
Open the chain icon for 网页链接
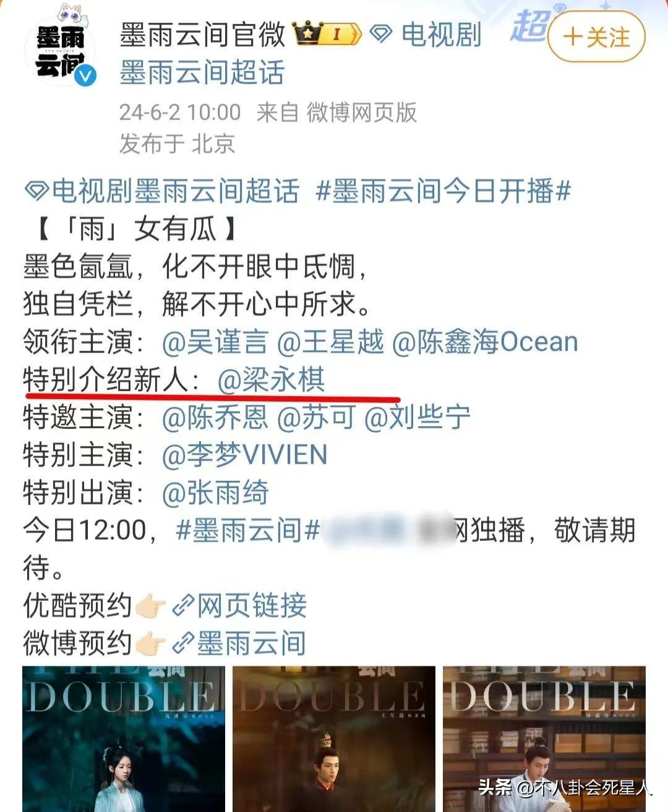[x=183, y=606]
